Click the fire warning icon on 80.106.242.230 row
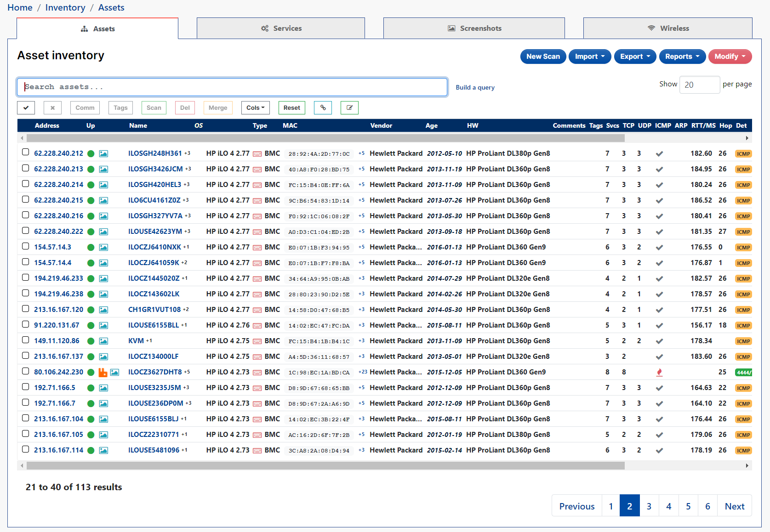770x532 pixels. pos(103,372)
